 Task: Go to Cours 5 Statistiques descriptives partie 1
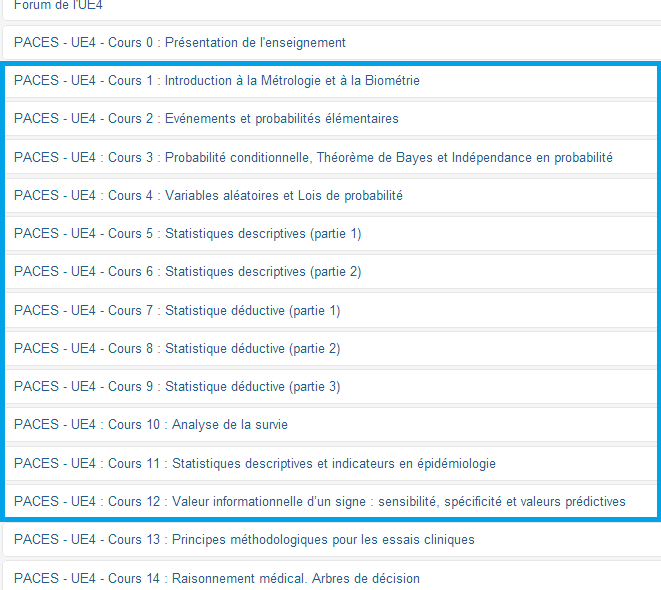point(188,234)
